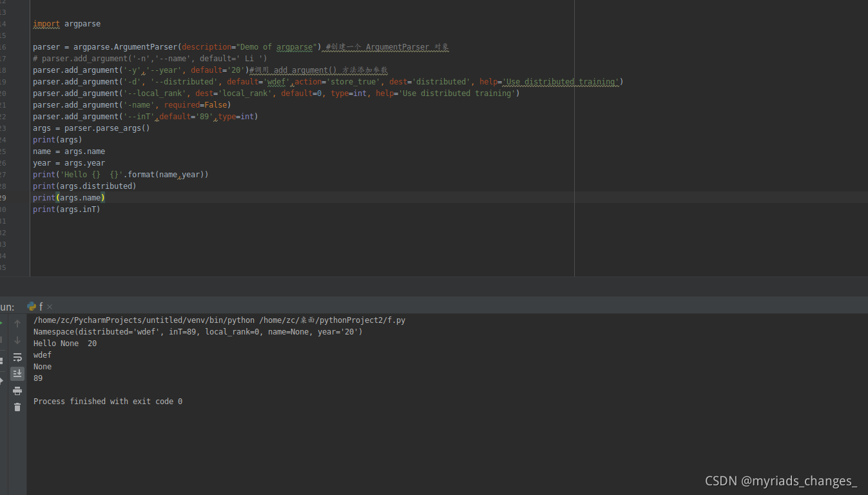This screenshot has height=495, width=868.
Task: Click the 'print(args.distributed)' line
Action: [85, 186]
